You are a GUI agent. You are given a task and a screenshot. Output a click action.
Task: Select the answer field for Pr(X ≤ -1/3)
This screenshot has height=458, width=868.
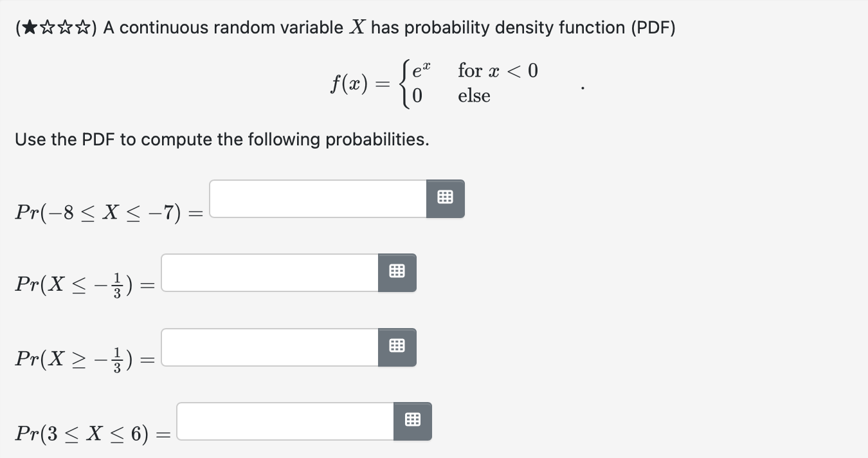coord(270,271)
